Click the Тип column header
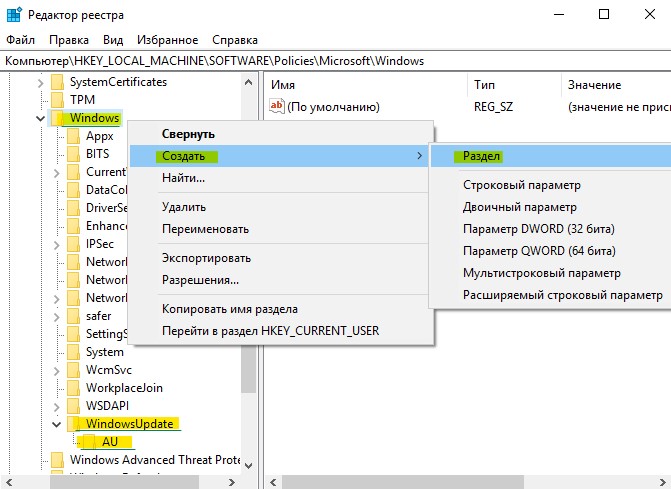Image resolution: width=671 pixels, height=489 pixels. [515, 85]
